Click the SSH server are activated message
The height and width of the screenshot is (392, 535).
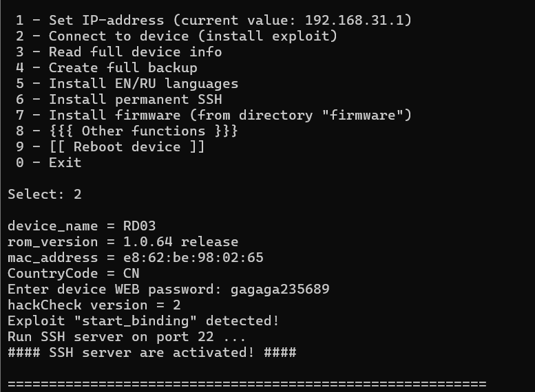pyautogui.click(x=151, y=352)
